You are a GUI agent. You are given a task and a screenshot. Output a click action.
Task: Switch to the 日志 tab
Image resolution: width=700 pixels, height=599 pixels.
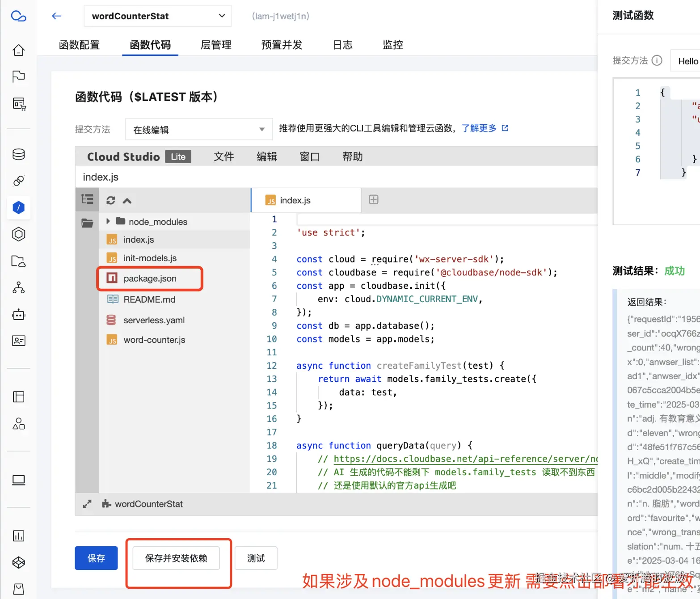click(342, 45)
